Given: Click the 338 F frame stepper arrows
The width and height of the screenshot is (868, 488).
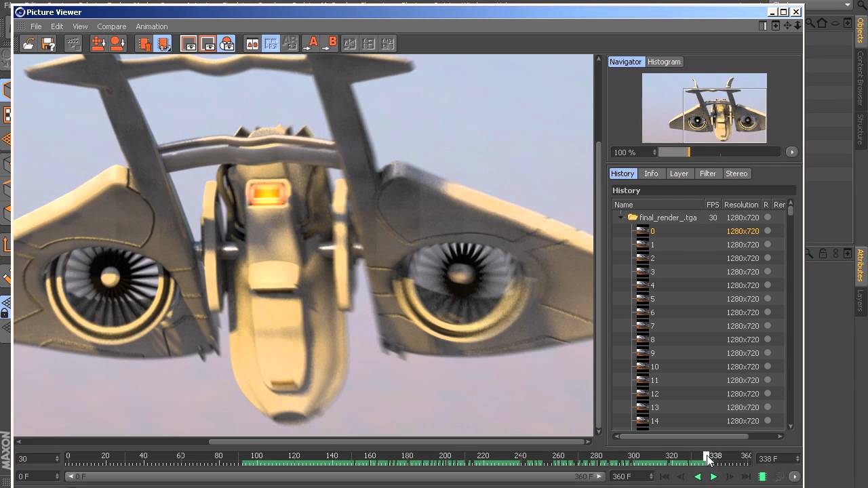Looking at the screenshot, I should click(797, 459).
